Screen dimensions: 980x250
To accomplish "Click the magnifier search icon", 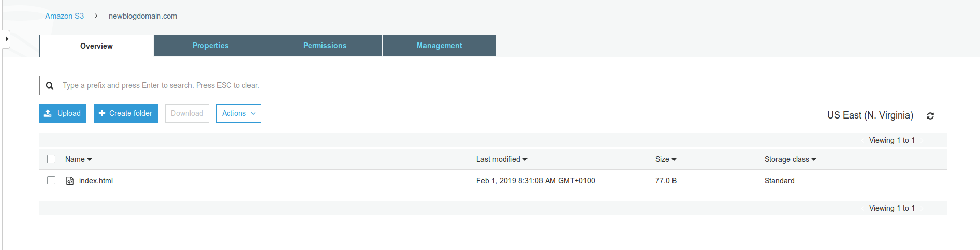I will [50, 85].
